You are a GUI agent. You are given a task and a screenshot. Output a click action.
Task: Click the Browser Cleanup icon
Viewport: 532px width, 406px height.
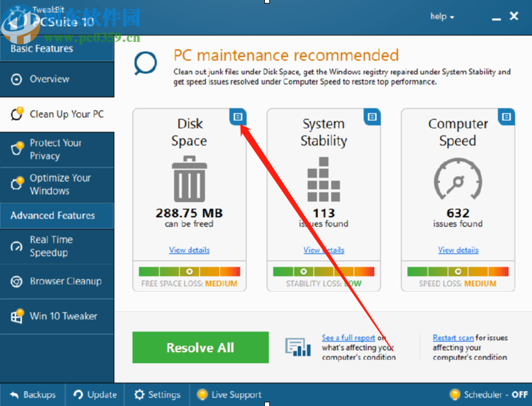[17, 282]
